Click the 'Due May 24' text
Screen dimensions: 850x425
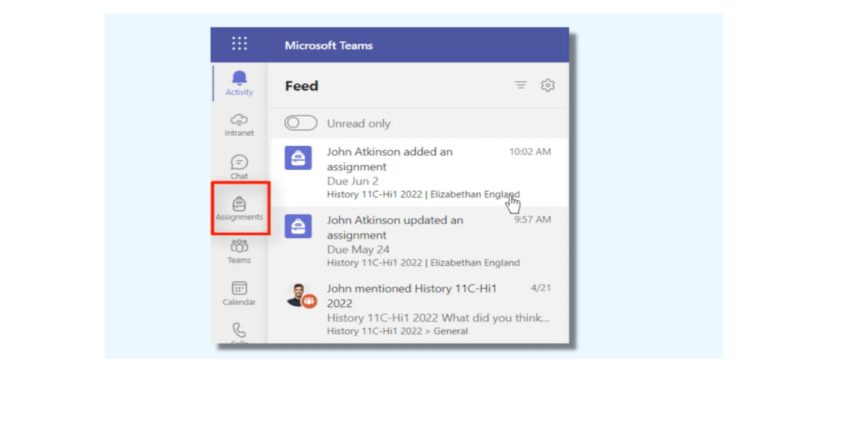pyautogui.click(x=358, y=250)
